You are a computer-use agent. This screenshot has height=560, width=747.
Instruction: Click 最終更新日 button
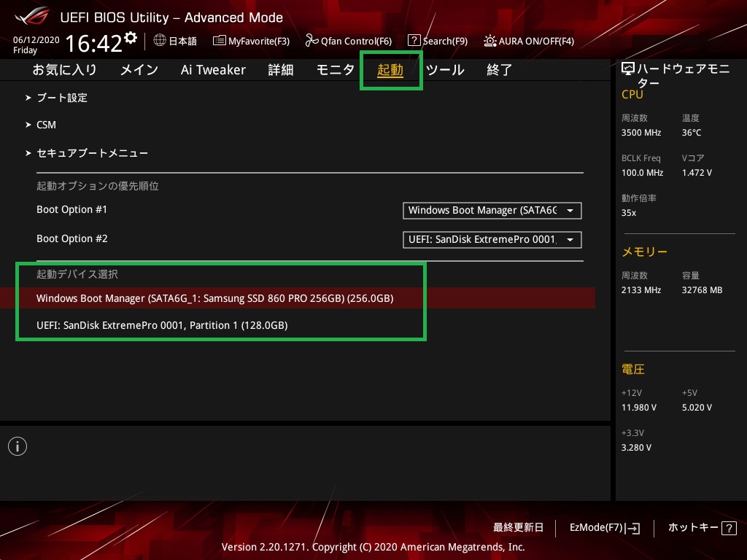[519, 528]
